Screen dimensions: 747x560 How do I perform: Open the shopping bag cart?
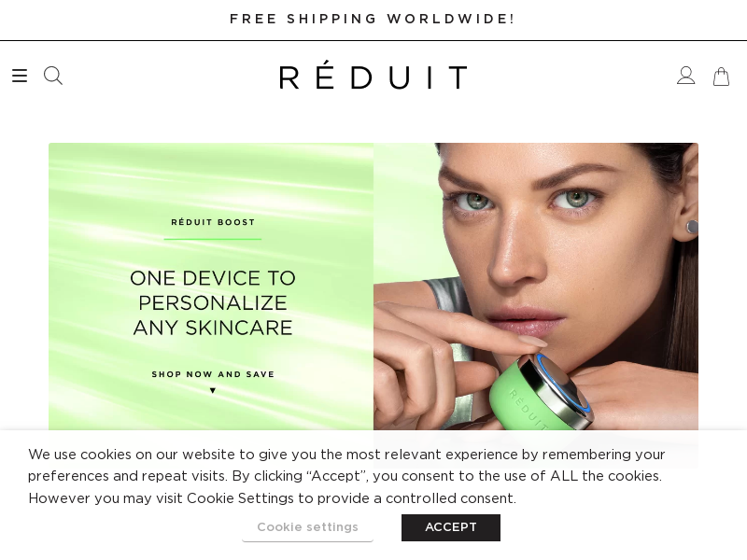pos(721,77)
